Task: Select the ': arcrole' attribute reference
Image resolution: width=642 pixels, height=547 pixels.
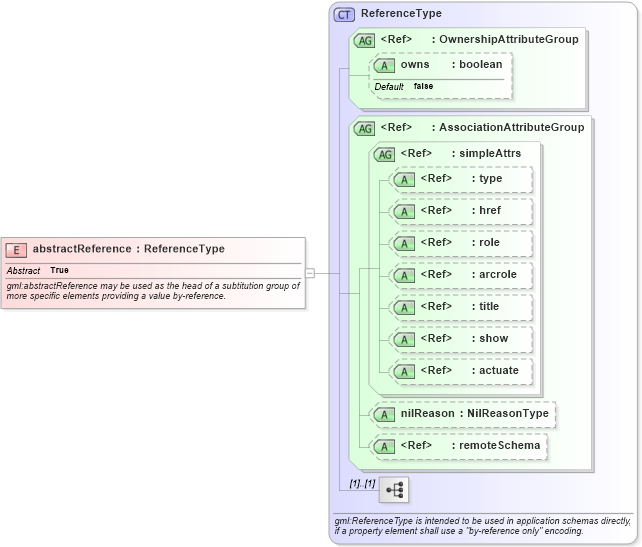Action: (x=494, y=274)
